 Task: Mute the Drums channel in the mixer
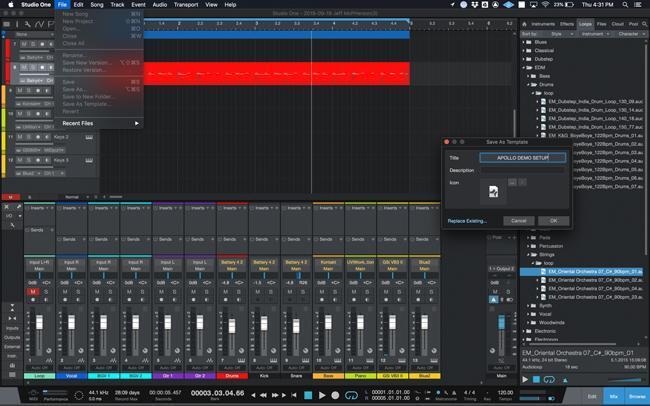226,292
